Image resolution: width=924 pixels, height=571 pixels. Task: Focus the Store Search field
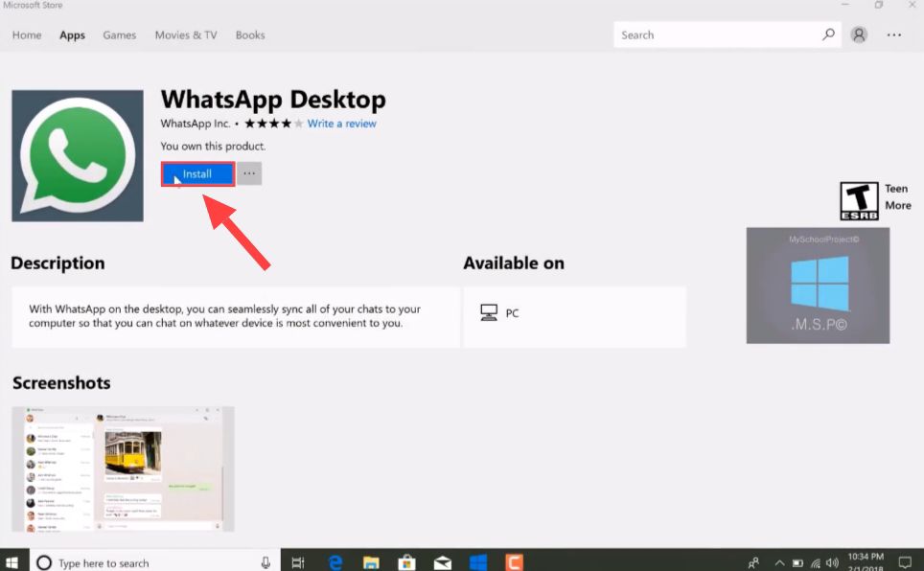[x=728, y=34]
